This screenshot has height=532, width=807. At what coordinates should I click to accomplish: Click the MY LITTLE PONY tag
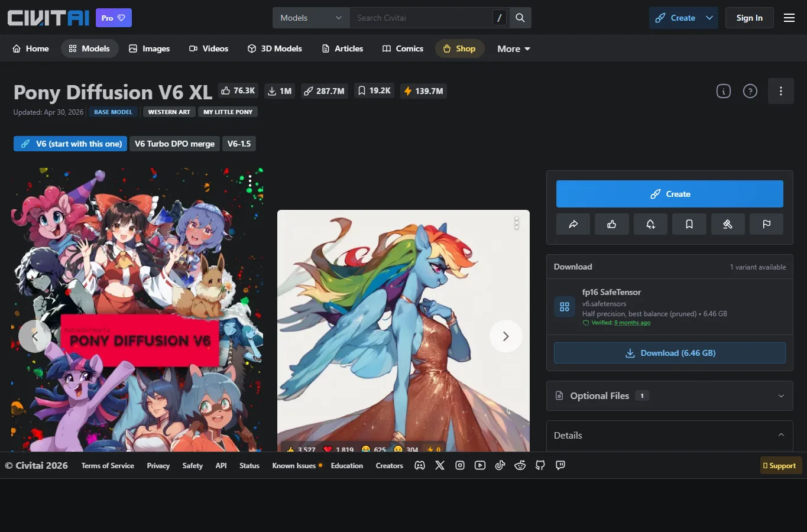228,112
